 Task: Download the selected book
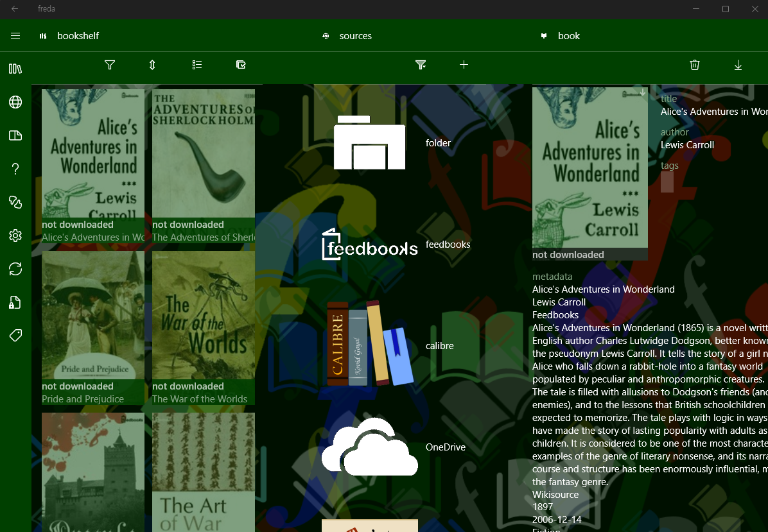click(x=738, y=65)
